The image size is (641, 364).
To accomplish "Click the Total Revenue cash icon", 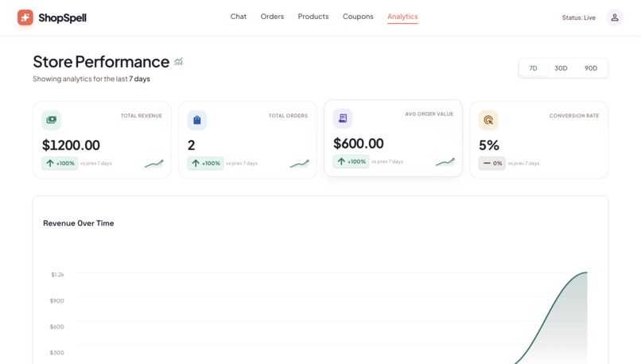I will (x=52, y=120).
